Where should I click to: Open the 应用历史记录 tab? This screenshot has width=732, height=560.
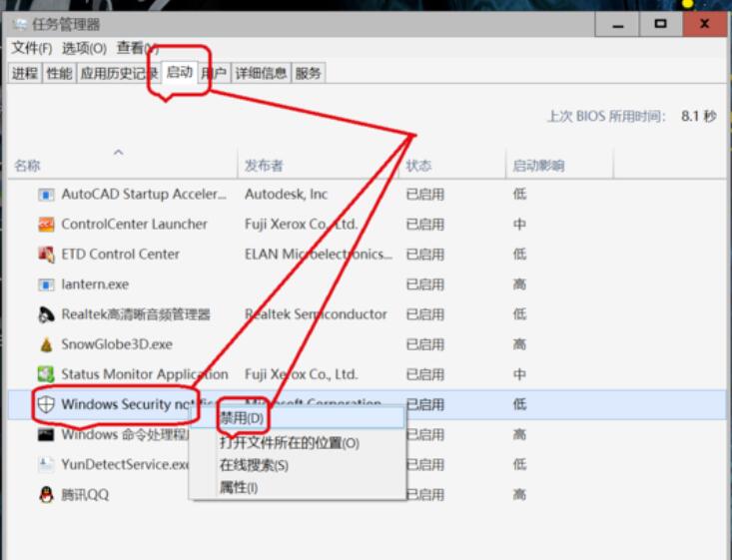(x=119, y=73)
